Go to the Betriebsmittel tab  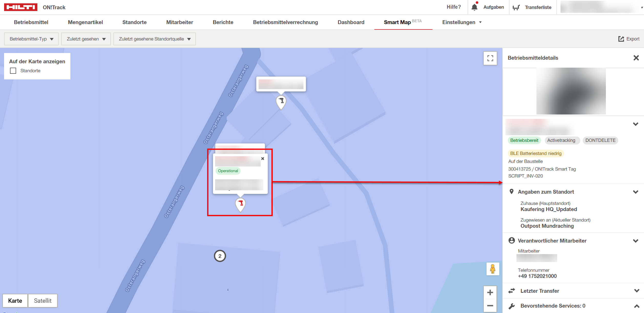coord(31,22)
